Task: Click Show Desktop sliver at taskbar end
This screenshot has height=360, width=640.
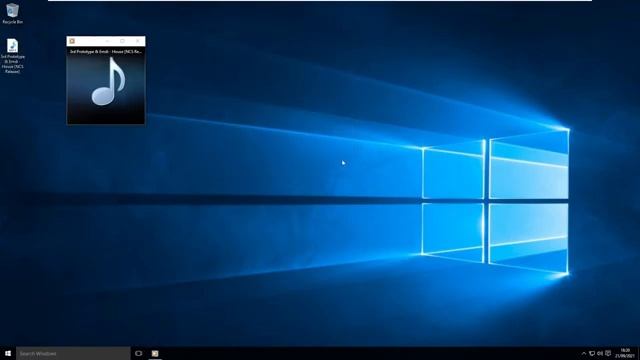Action: pos(638,353)
